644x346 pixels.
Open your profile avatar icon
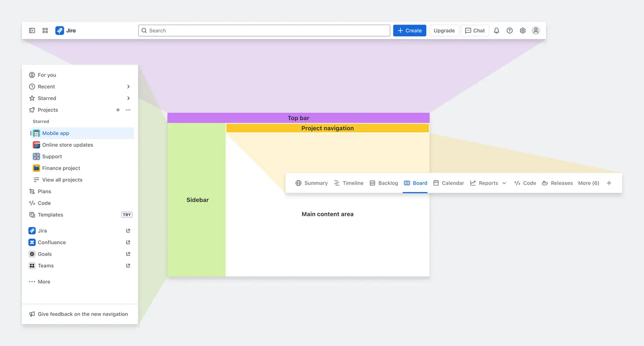point(535,30)
